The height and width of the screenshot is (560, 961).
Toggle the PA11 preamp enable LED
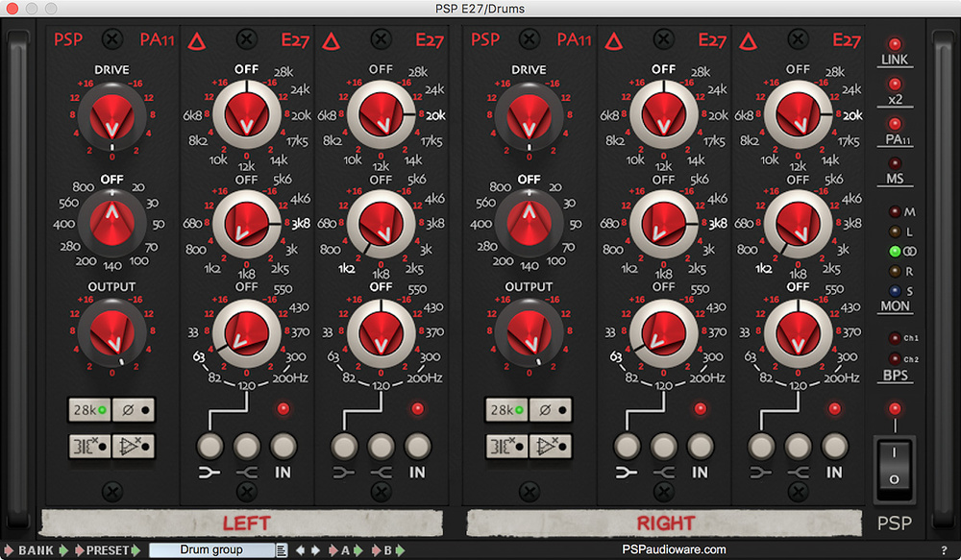pyautogui.click(x=895, y=124)
